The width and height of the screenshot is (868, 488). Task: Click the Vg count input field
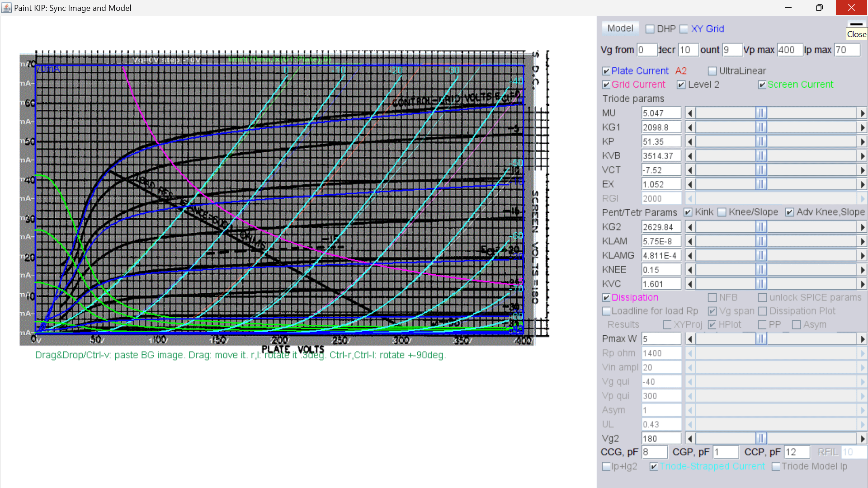click(x=732, y=50)
